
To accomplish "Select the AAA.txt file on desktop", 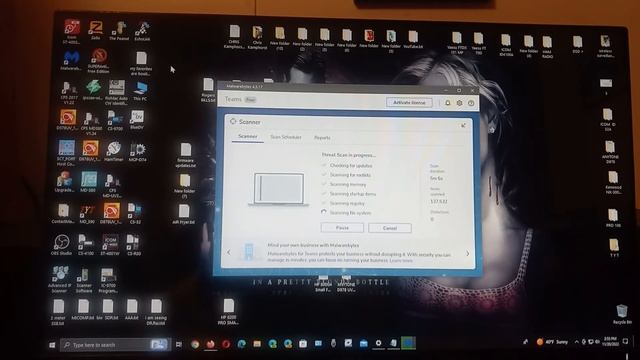I will (x=131, y=309).
